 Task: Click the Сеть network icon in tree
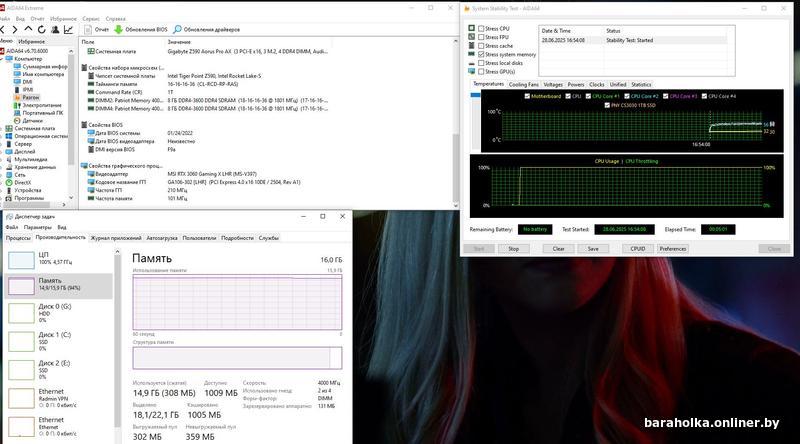tap(9, 175)
